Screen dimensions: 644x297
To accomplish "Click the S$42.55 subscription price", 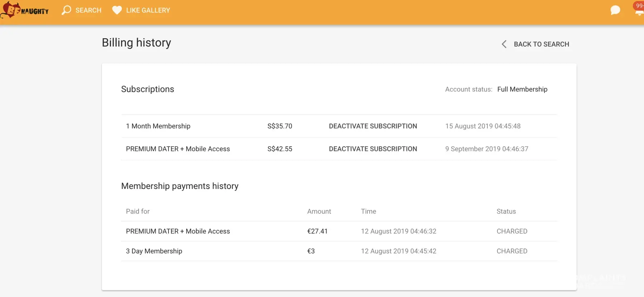I will (x=280, y=149).
